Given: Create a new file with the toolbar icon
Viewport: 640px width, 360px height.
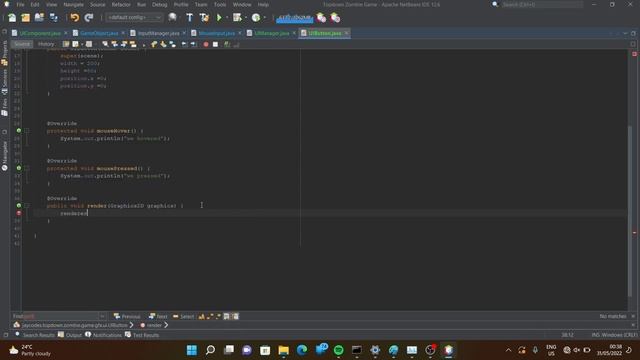Looking at the screenshot, I should tap(12, 18).
